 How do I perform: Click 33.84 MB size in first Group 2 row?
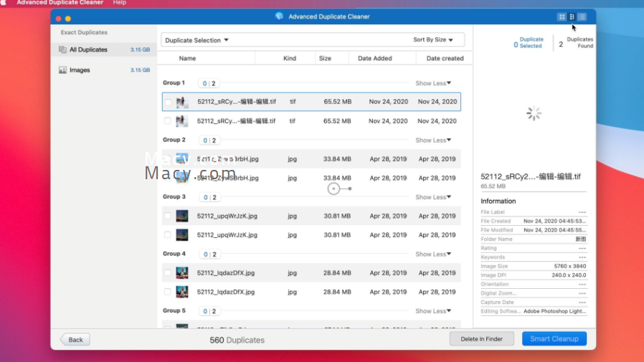337,159
